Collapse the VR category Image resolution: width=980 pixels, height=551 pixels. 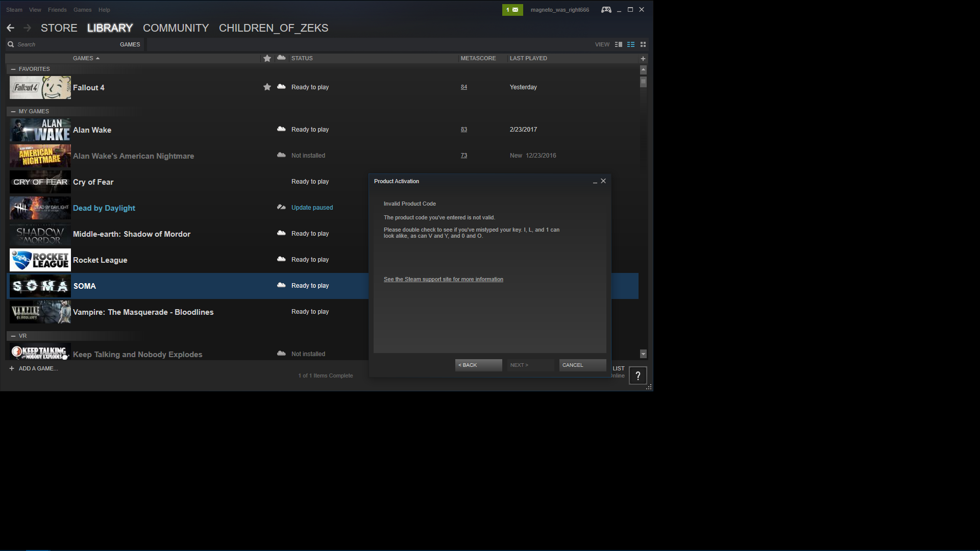coord(13,336)
